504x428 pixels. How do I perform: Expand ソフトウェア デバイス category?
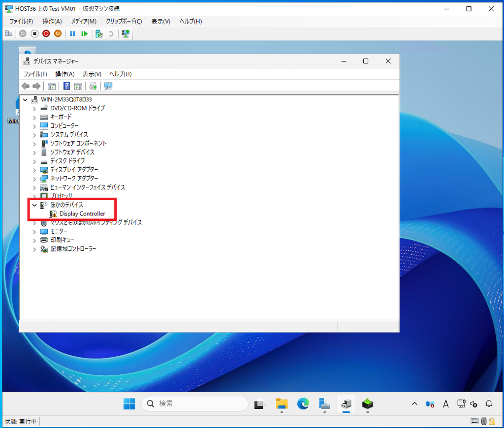(x=34, y=153)
